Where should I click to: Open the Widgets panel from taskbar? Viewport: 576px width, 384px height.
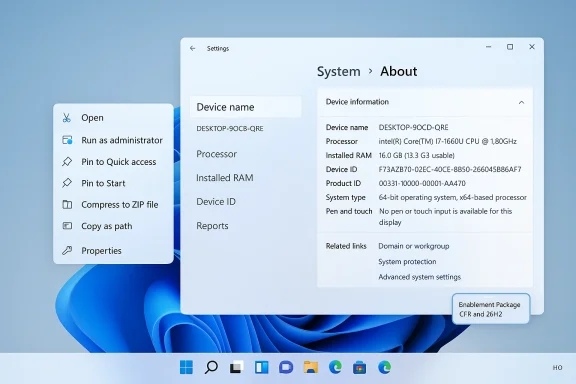[x=262, y=367]
